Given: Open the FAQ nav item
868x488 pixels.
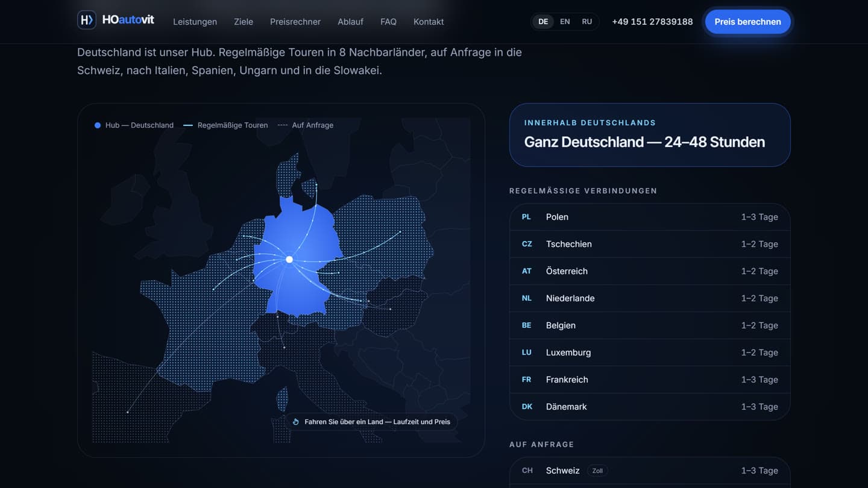Looking at the screenshot, I should pyautogui.click(x=388, y=22).
